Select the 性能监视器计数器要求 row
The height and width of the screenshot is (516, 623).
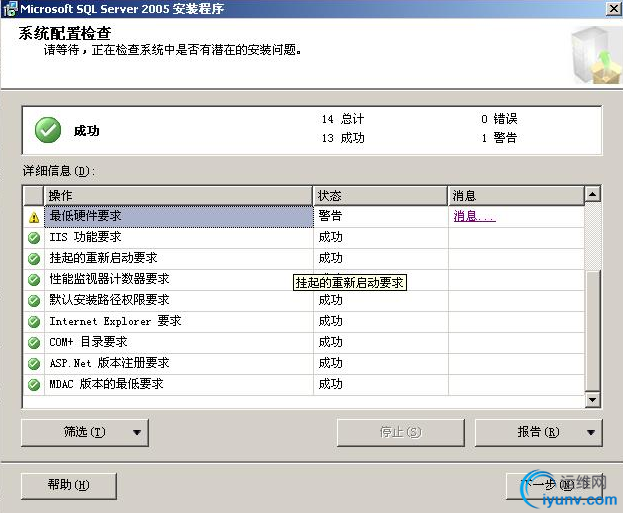(304, 280)
